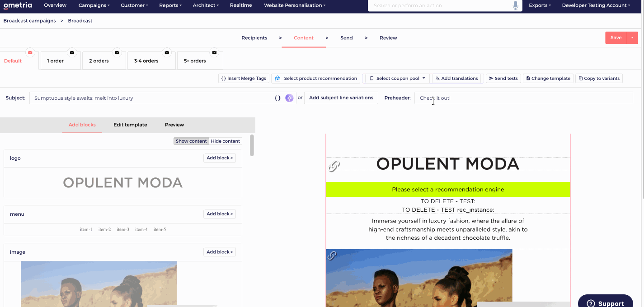This screenshot has height=307, width=644.
Task: Select the 2 orders variant tab
Action: (x=104, y=61)
